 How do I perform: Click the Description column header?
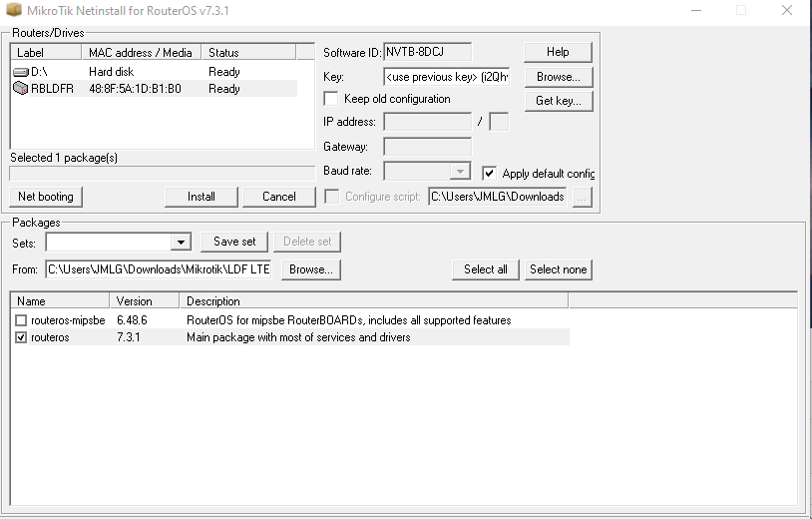point(373,301)
